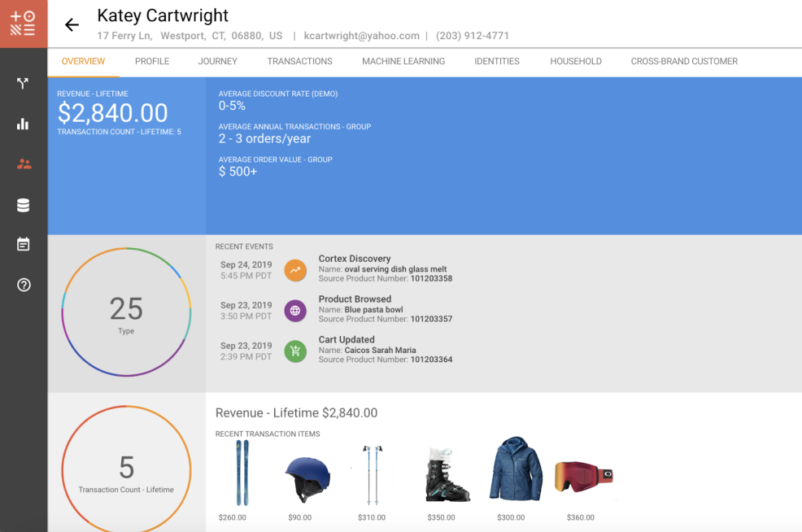Click the green Cart Updated cart icon
Image resolution: width=802 pixels, height=532 pixels.
(295, 351)
